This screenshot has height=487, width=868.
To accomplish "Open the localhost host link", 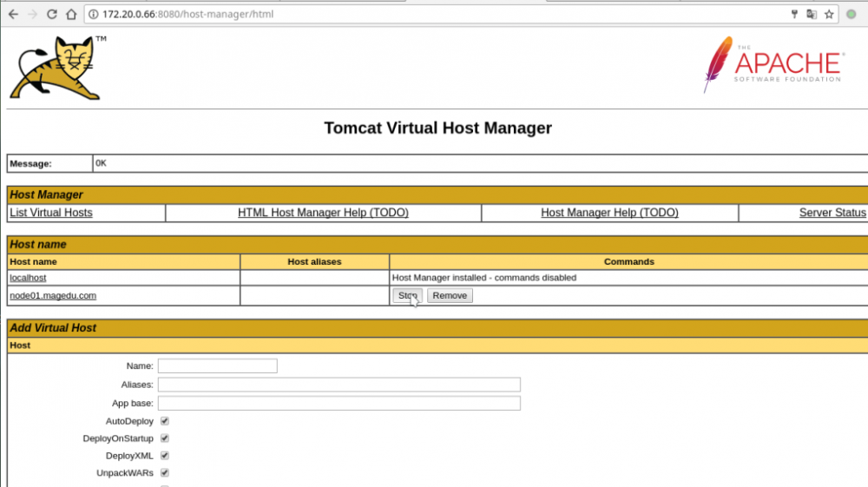I will pos(28,278).
